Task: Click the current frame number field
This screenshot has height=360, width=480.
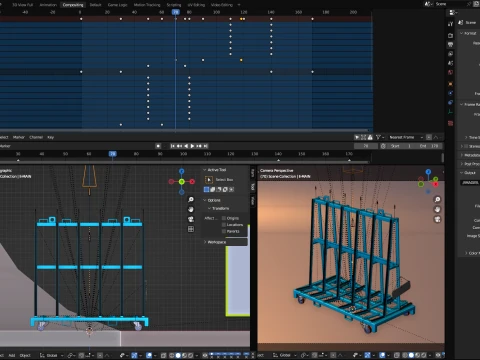Action: 366,146
